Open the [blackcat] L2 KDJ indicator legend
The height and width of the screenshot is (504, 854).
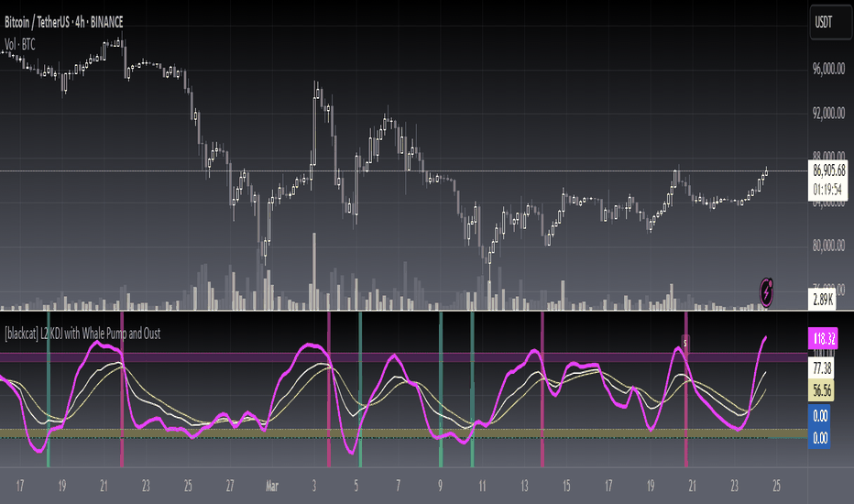click(82, 334)
